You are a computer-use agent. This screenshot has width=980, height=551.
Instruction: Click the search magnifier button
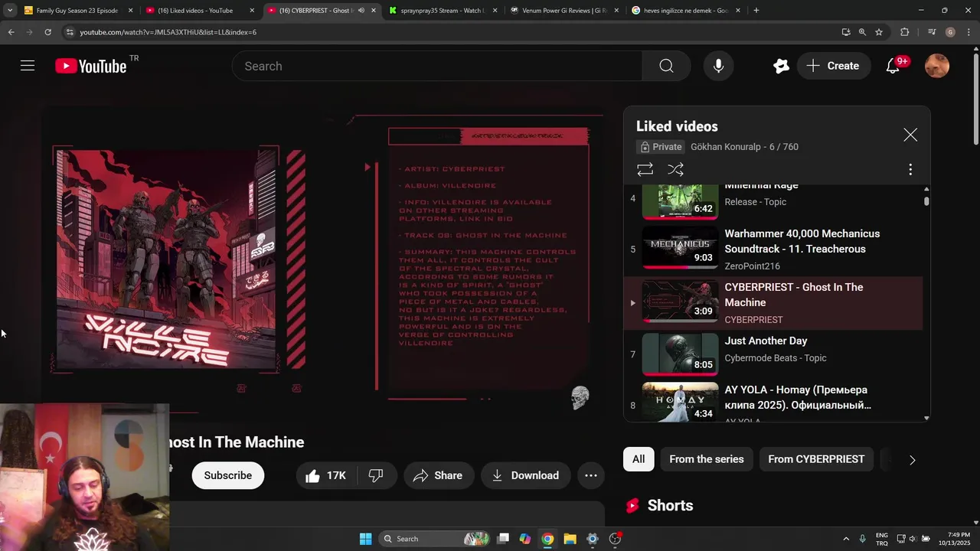(x=666, y=66)
